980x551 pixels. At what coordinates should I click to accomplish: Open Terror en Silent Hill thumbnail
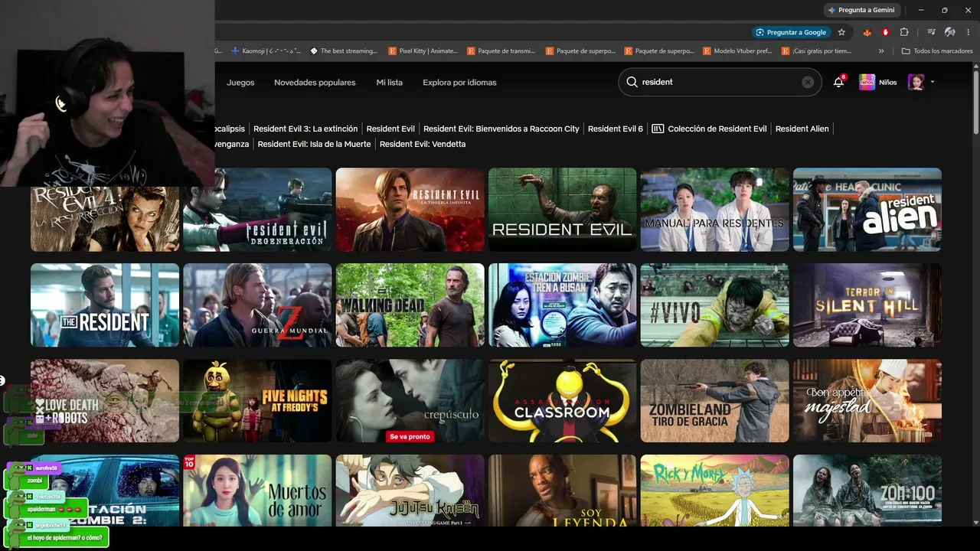click(x=867, y=305)
